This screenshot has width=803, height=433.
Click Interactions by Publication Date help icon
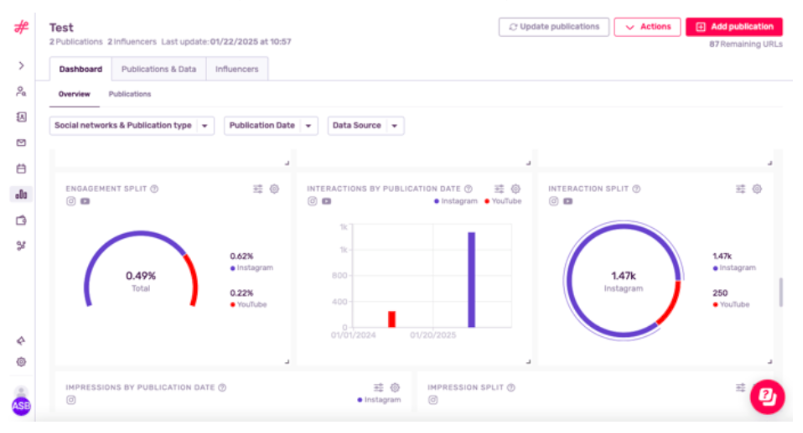[x=468, y=189]
